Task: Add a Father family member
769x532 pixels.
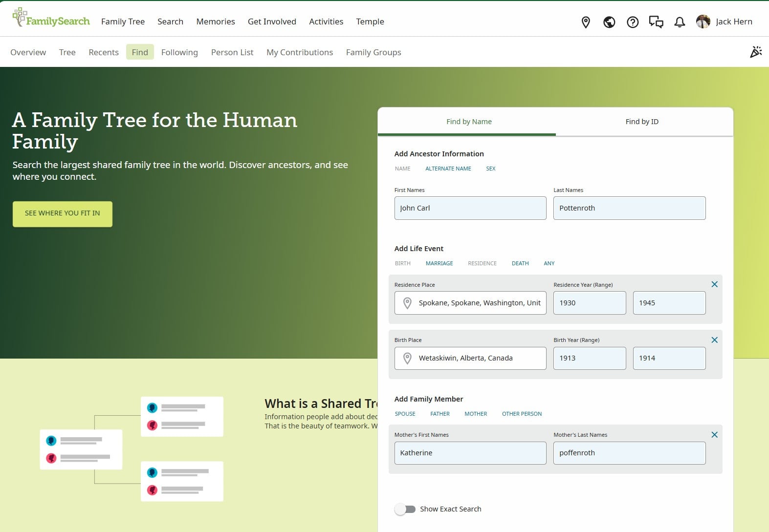Action: click(440, 414)
